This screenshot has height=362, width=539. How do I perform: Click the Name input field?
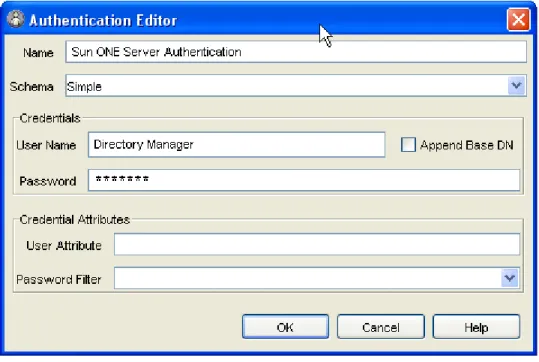pos(296,52)
